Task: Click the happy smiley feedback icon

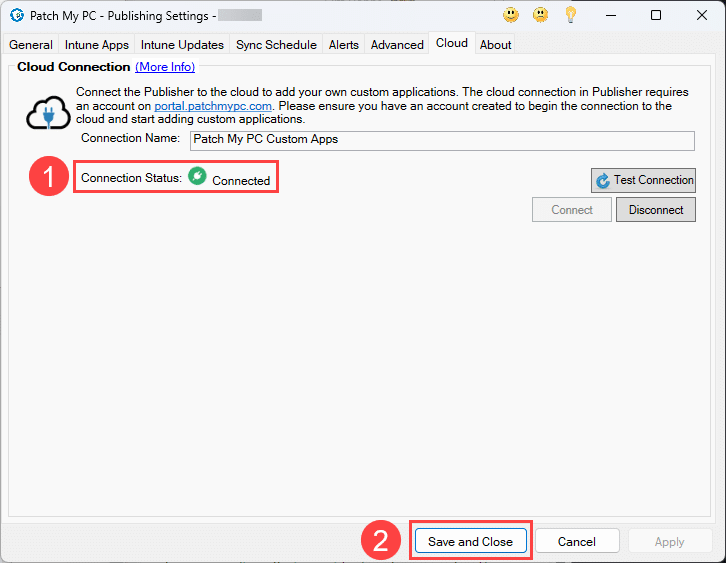Action: click(511, 15)
